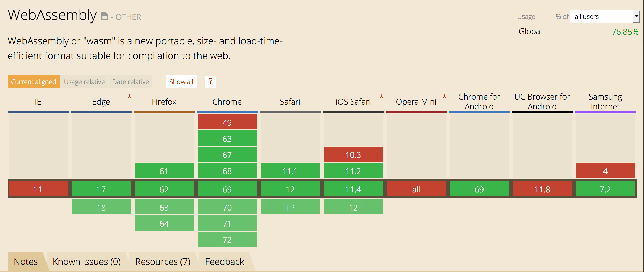Screen dimensions: 644x272
Task: Click the asterisk note beside Edge
Action: tap(129, 97)
